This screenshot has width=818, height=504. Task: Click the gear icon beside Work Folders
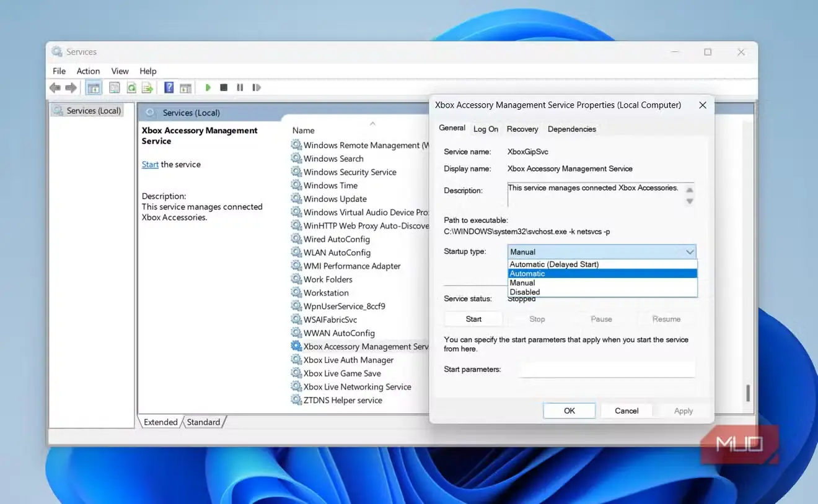(296, 279)
